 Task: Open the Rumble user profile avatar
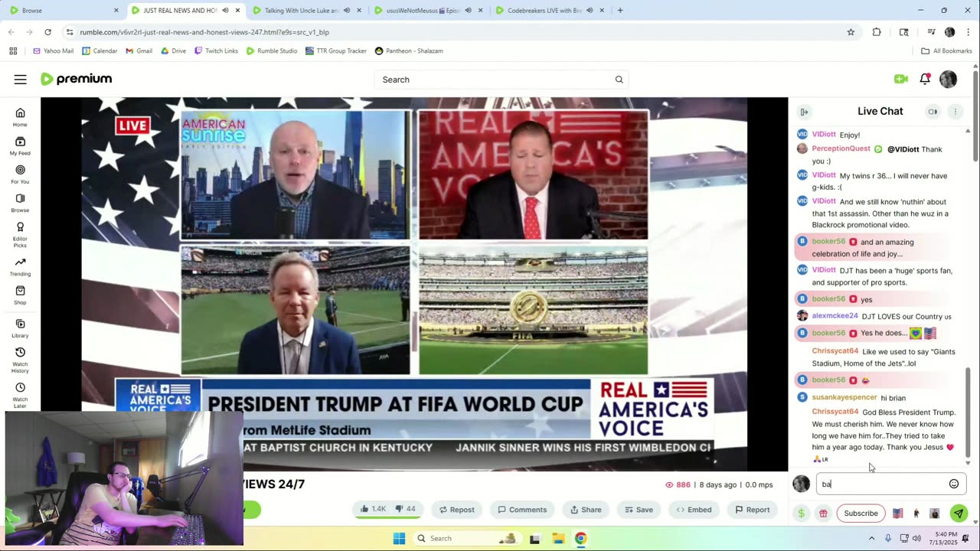948,80
